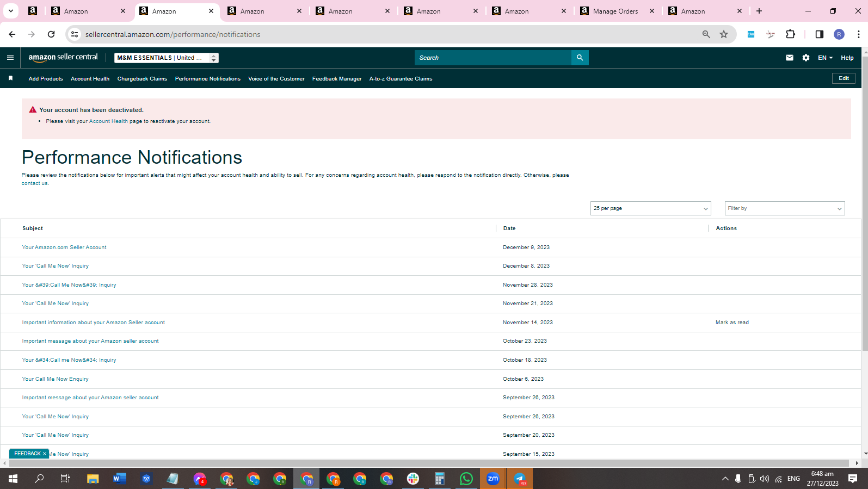Follow Account Health link in deactivation alert
The height and width of the screenshot is (489, 868).
pyautogui.click(x=108, y=121)
